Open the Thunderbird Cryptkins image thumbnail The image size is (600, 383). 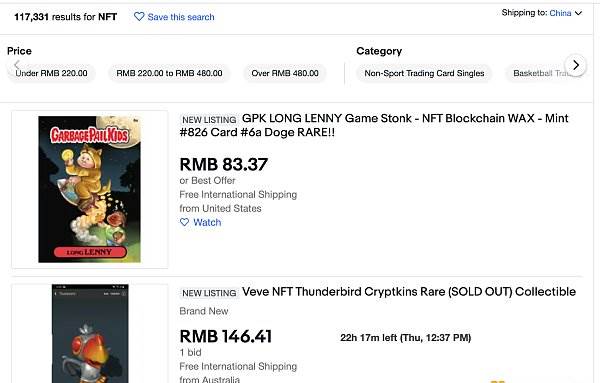click(90, 333)
